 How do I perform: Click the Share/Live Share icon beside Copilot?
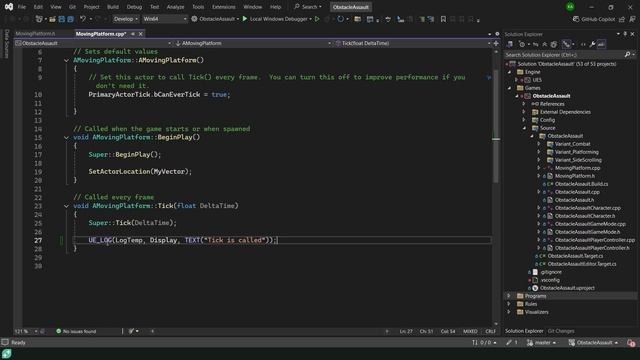622,19
